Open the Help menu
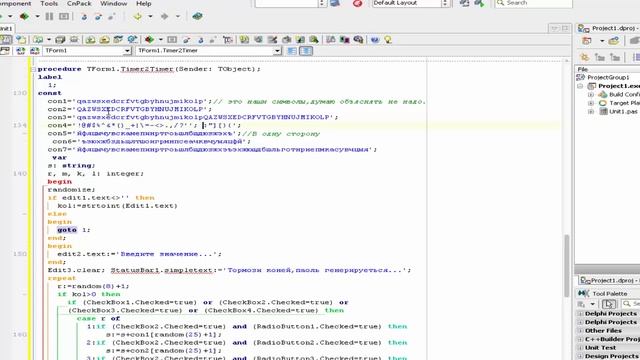Viewport: 640px width, 360px height. click(x=144, y=3)
